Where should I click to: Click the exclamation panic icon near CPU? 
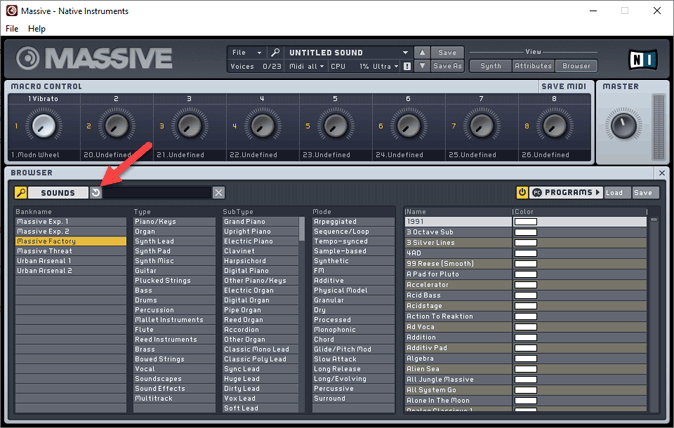(x=407, y=66)
